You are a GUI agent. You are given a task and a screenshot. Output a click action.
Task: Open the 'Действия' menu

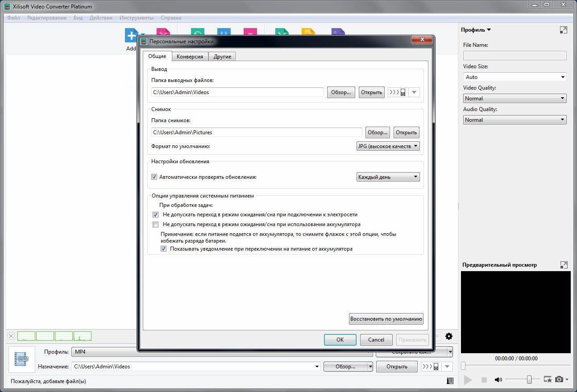101,18
